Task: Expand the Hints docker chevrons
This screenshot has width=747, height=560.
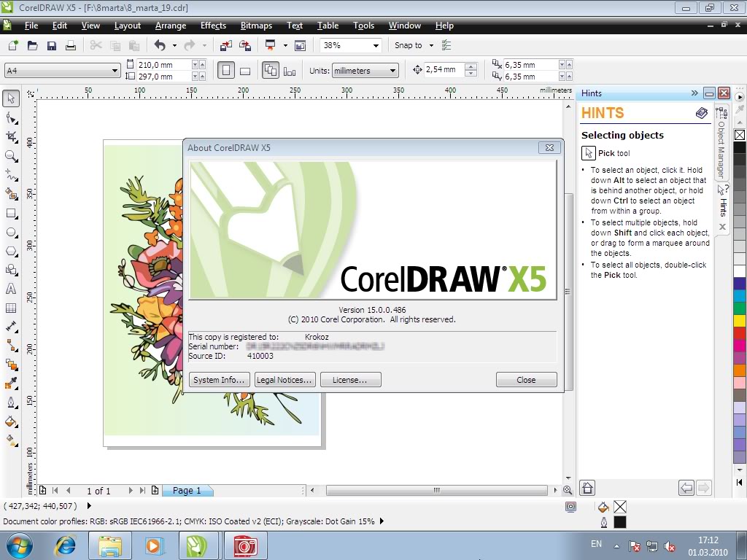Action: 694,93
